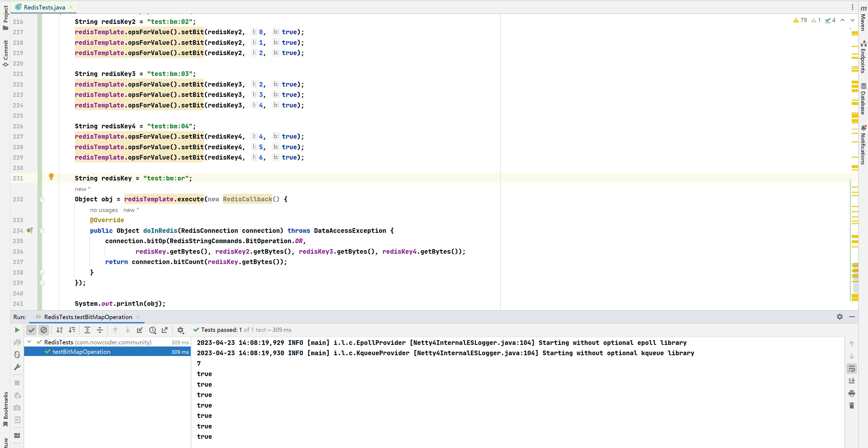The image size is (868, 448).
Task: Click the thread dump camera icon
Action: coord(17,408)
